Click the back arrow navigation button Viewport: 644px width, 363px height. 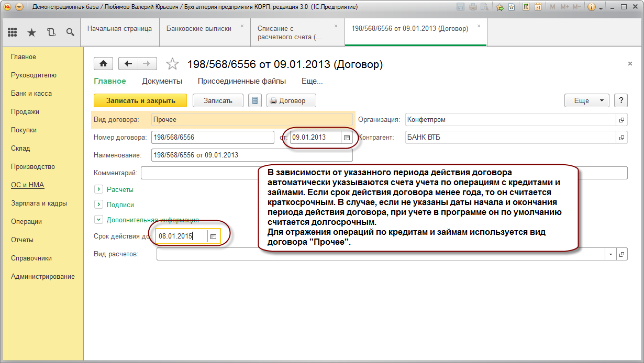[x=128, y=64]
